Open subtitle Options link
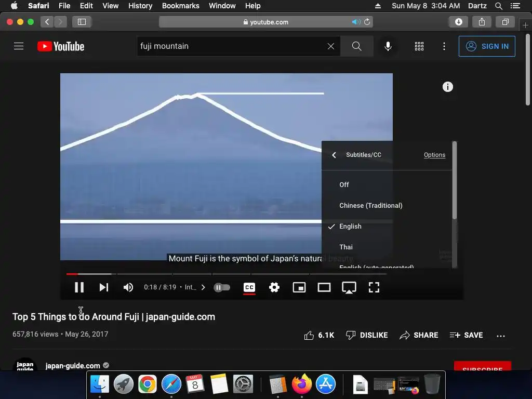 click(x=434, y=155)
